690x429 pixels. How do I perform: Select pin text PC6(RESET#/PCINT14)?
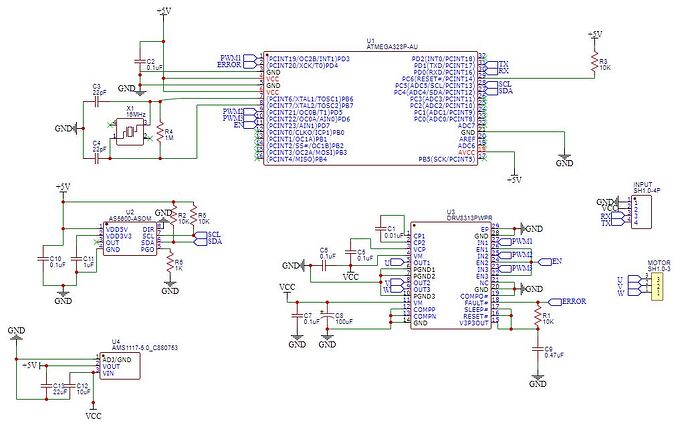(441, 79)
